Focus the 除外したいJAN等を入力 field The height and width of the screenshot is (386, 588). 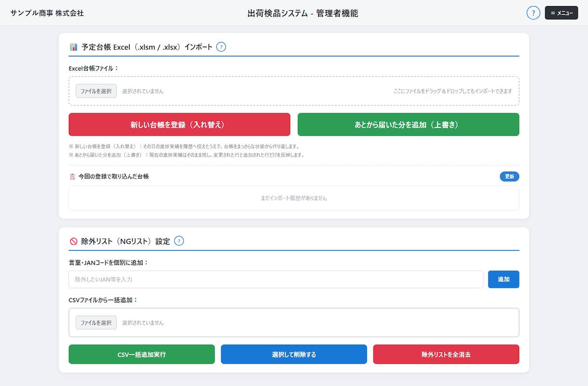[x=276, y=279]
